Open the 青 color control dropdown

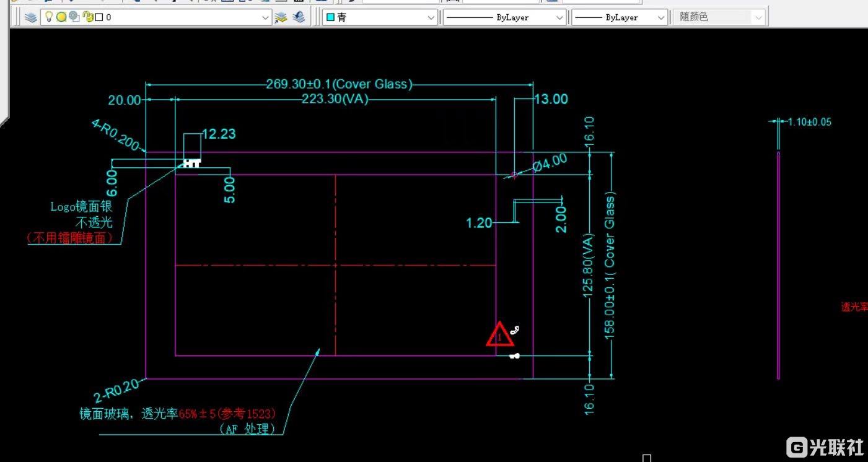click(x=431, y=18)
